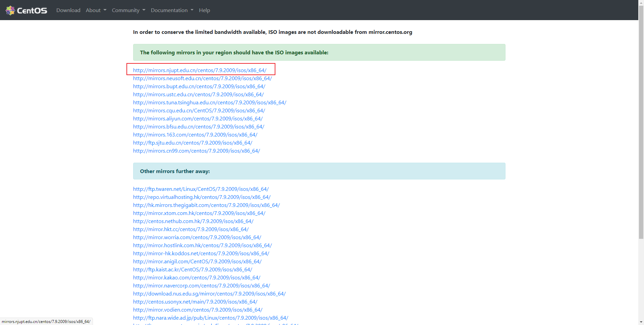Click the scrollbar up arrow
The image size is (644, 325).
(x=641, y=3)
